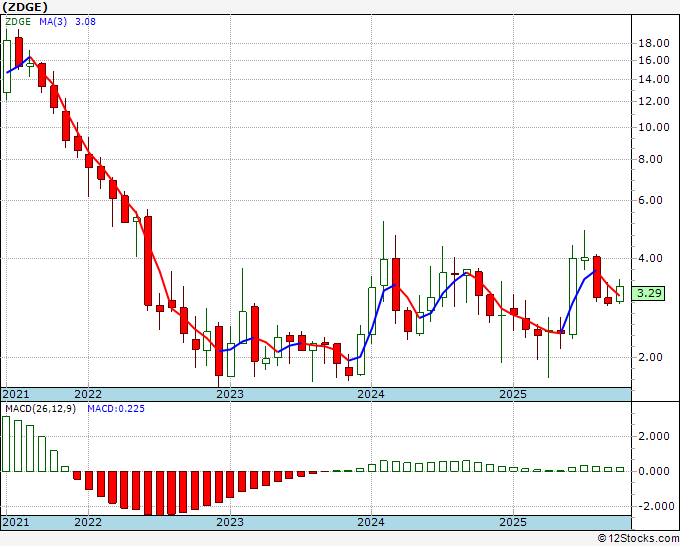Click the MA value 3.08

click(x=85, y=22)
